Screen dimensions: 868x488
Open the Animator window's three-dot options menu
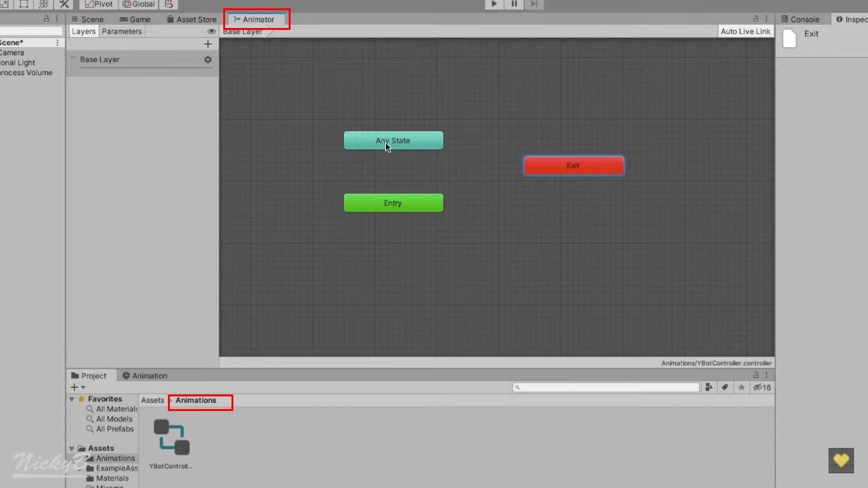click(x=766, y=19)
